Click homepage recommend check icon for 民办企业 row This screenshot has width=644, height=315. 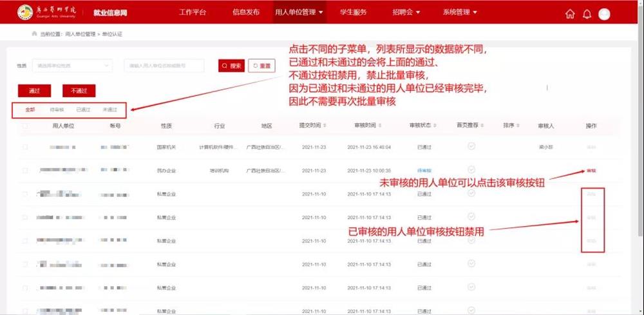point(471,170)
